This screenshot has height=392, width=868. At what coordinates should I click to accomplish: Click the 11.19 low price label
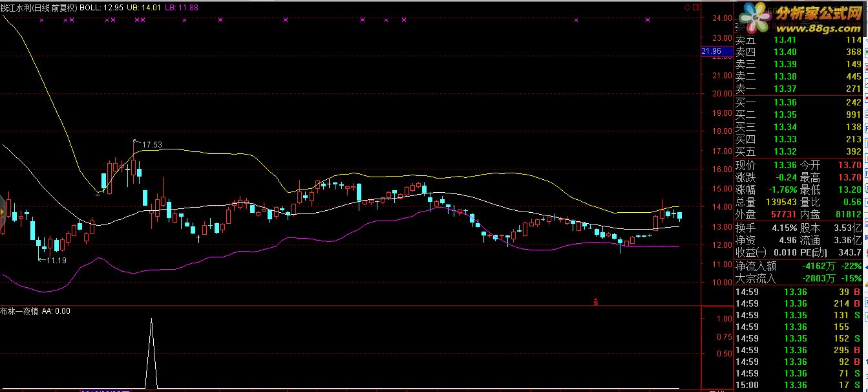57,261
